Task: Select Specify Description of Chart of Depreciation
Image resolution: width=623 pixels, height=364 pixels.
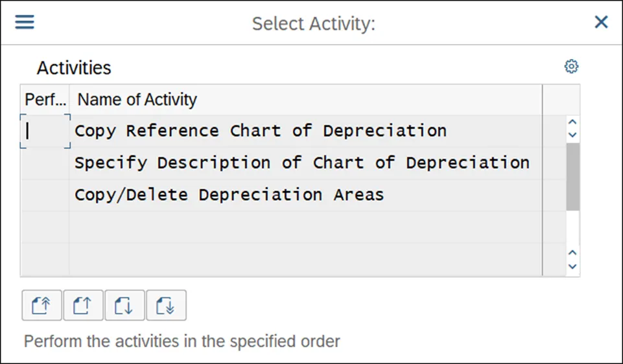Action: coord(301,163)
